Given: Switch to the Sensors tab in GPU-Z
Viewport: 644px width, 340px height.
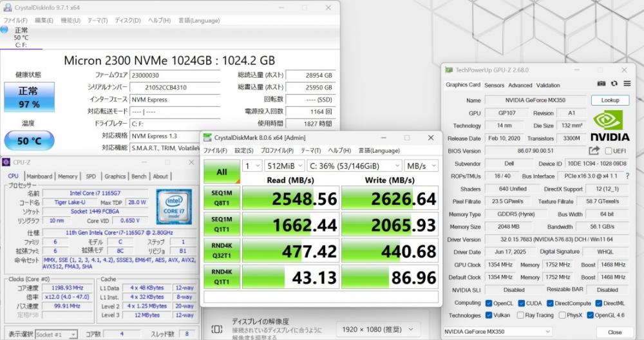Looking at the screenshot, I should coord(494,85).
